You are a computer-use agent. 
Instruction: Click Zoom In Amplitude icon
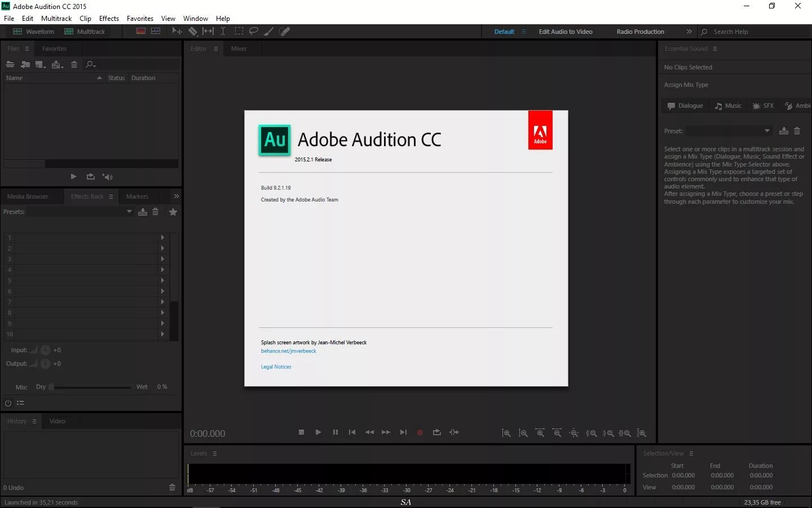point(506,433)
